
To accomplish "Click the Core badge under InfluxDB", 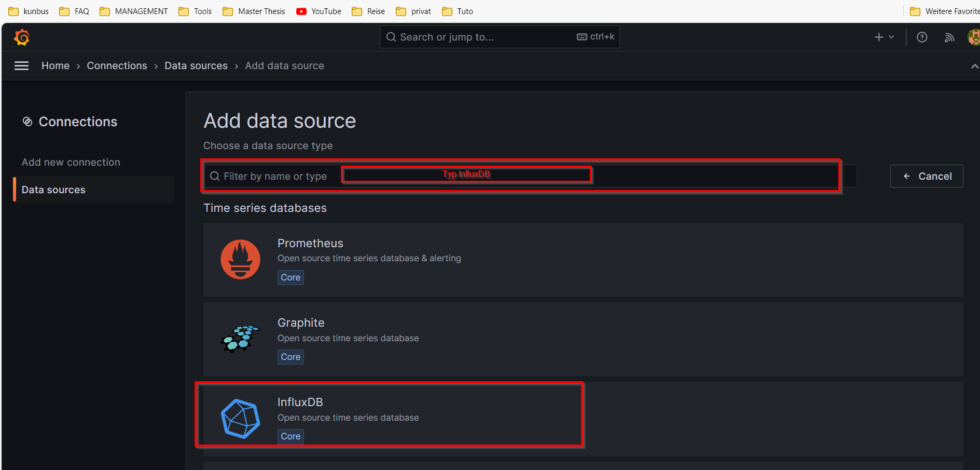I will pyautogui.click(x=291, y=436).
